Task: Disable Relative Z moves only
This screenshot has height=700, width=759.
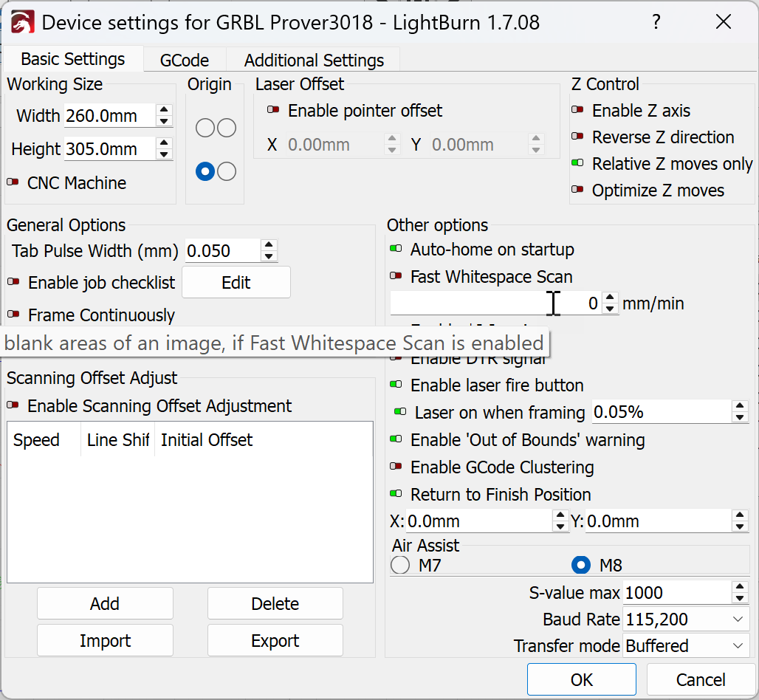Action: (577, 163)
